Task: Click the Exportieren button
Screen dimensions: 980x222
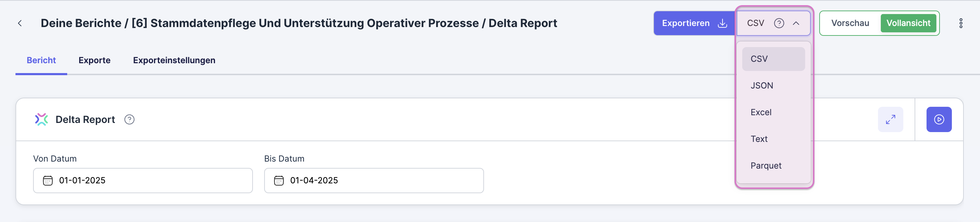Action: (x=686, y=23)
